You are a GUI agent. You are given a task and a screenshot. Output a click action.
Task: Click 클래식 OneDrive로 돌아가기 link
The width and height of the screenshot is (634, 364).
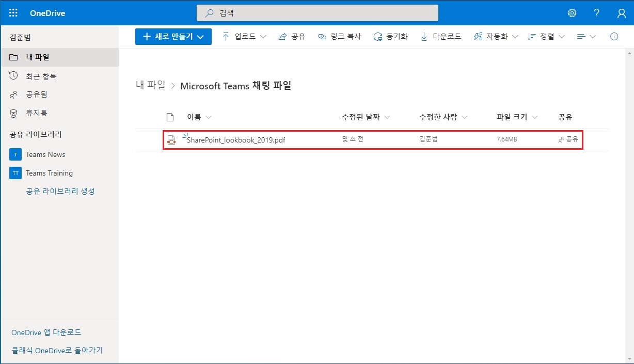pyautogui.click(x=57, y=350)
